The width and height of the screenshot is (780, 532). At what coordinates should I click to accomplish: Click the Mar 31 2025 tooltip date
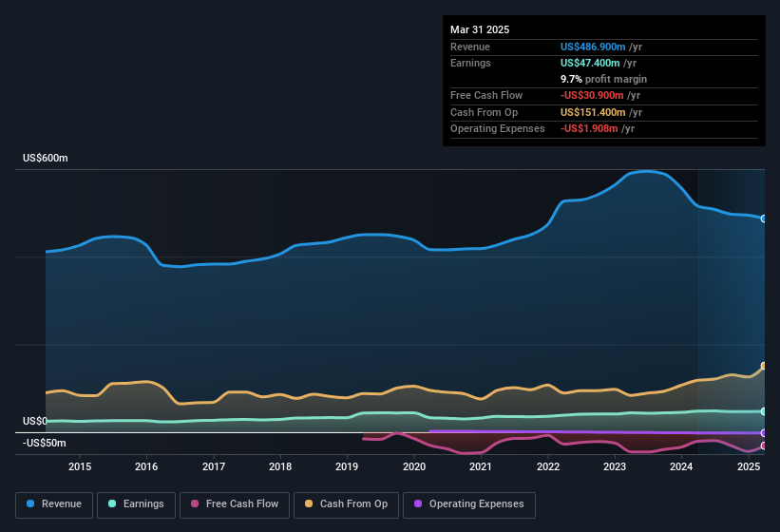480,29
